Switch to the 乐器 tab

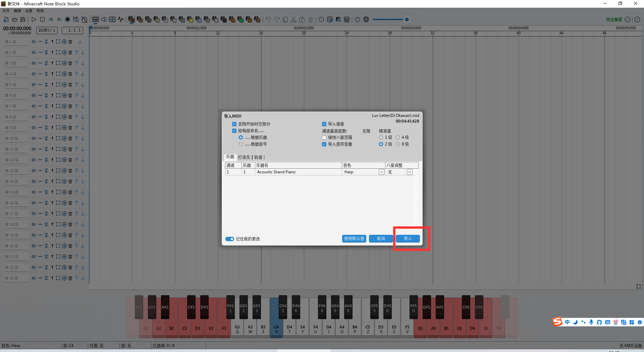coord(230,157)
